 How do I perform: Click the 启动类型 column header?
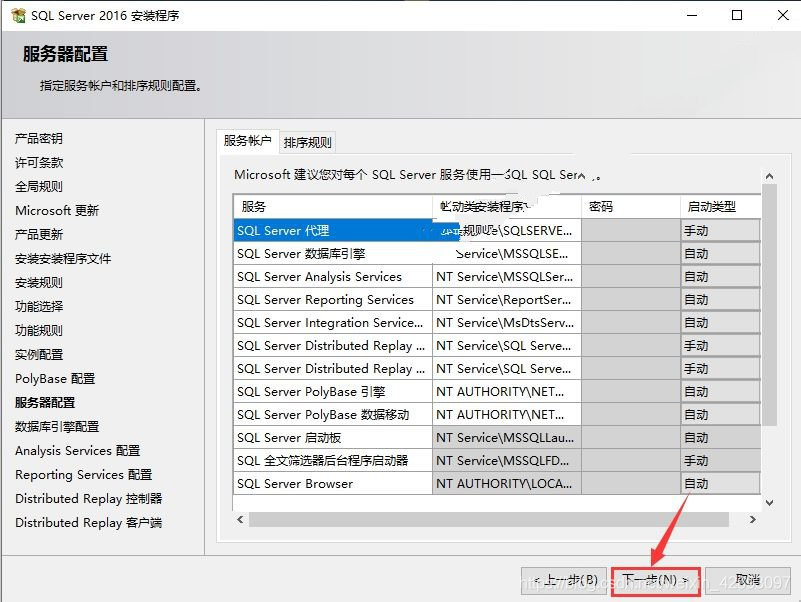pyautogui.click(x=720, y=206)
